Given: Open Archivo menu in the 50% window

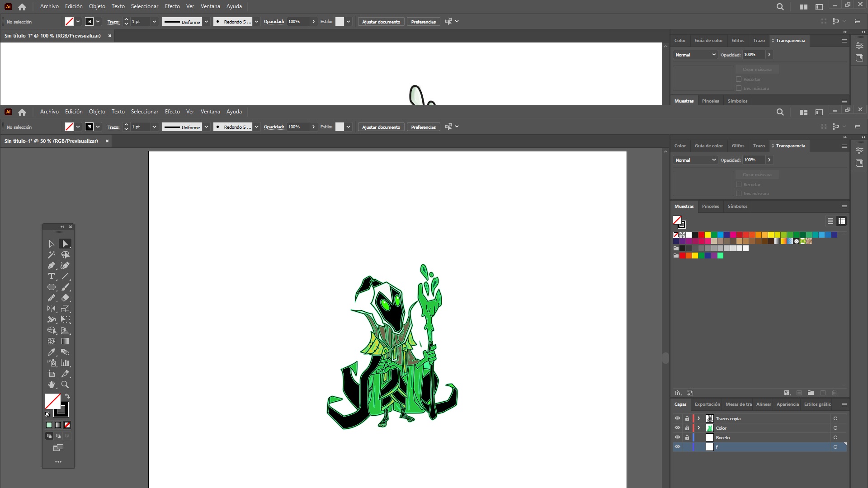Looking at the screenshot, I should tap(49, 112).
